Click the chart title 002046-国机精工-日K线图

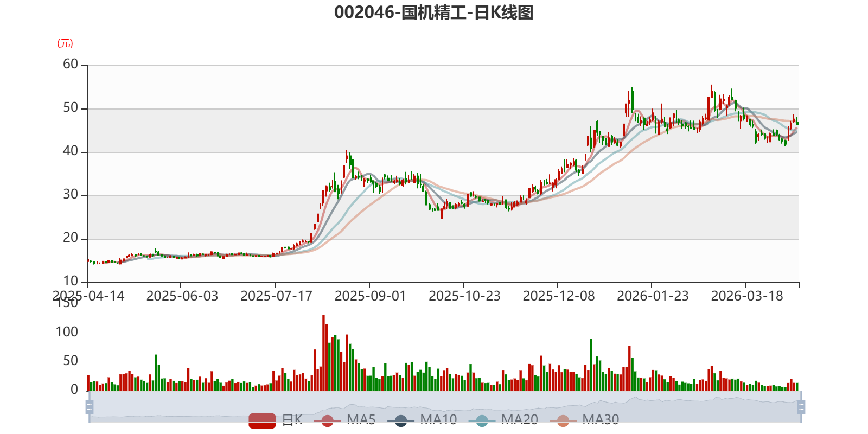point(434,12)
